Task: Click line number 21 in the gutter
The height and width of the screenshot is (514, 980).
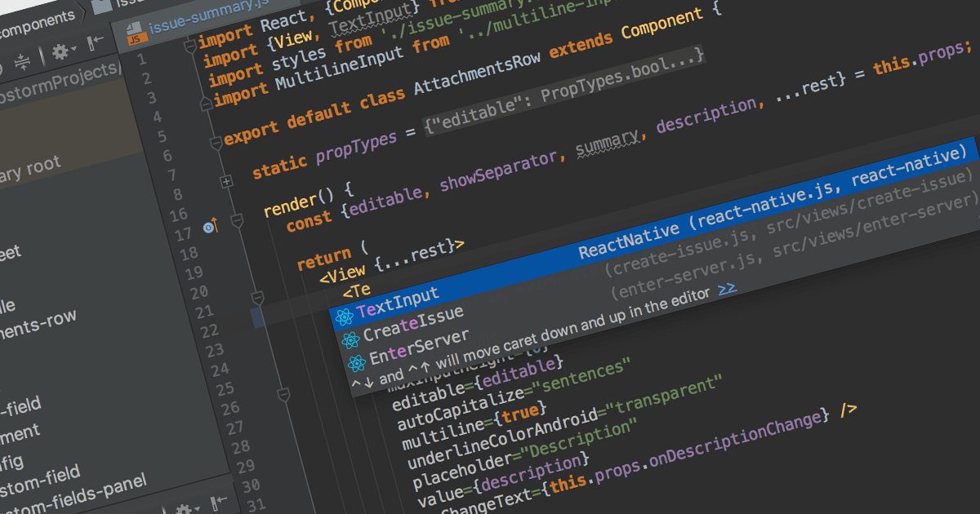Action: (203, 312)
